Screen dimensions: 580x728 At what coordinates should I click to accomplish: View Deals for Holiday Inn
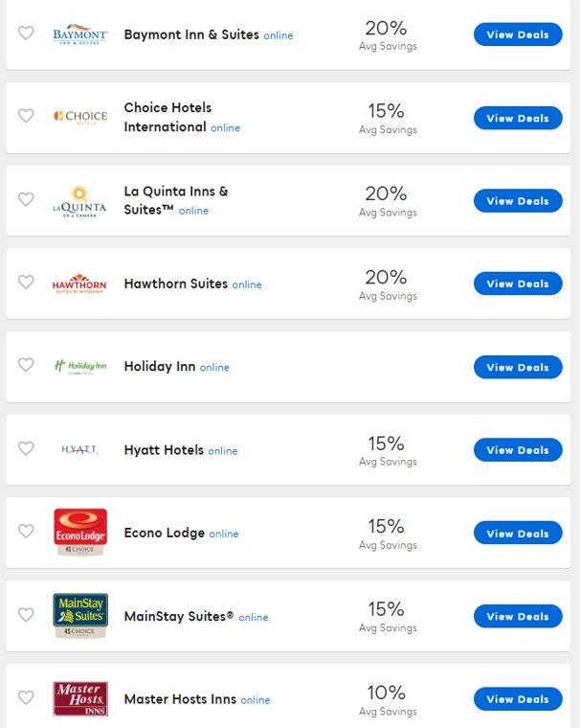[x=518, y=367]
